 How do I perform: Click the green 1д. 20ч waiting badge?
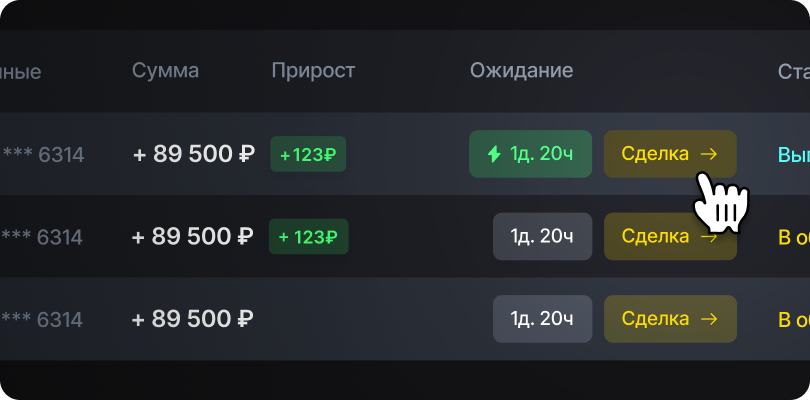pyautogui.click(x=530, y=154)
